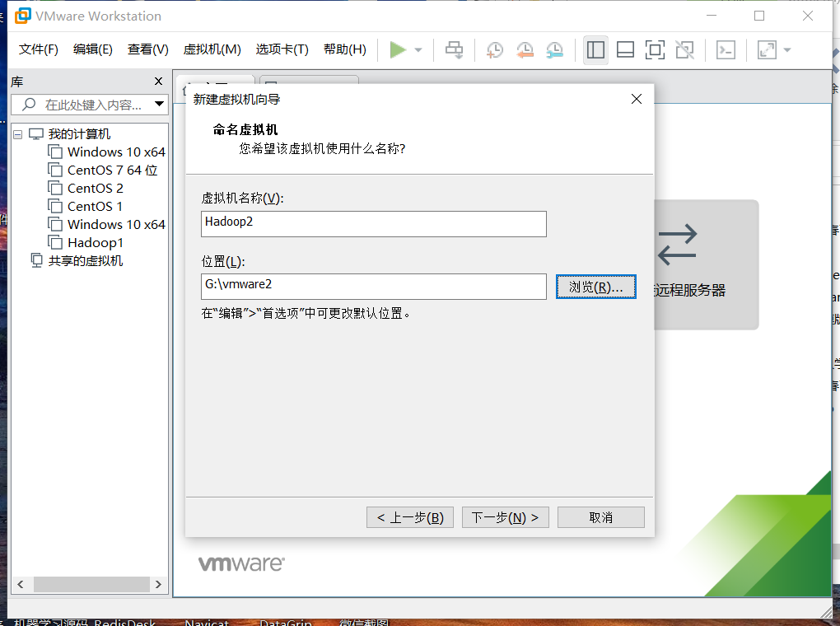Viewport: 840px width, 626px height.
Task: Click the 浏览(R)... browse button
Action: (x=595, y=287)
